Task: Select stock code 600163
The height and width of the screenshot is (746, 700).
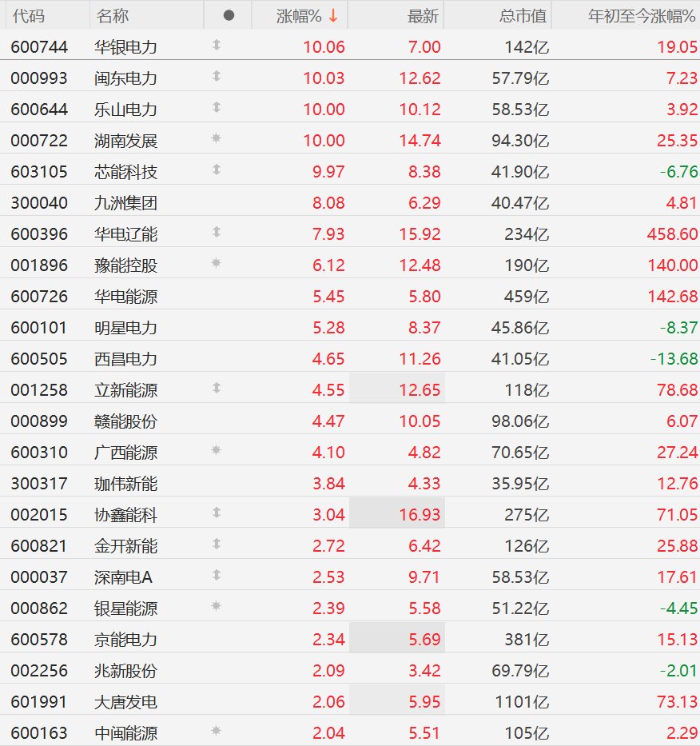Action: pos(39,732)
